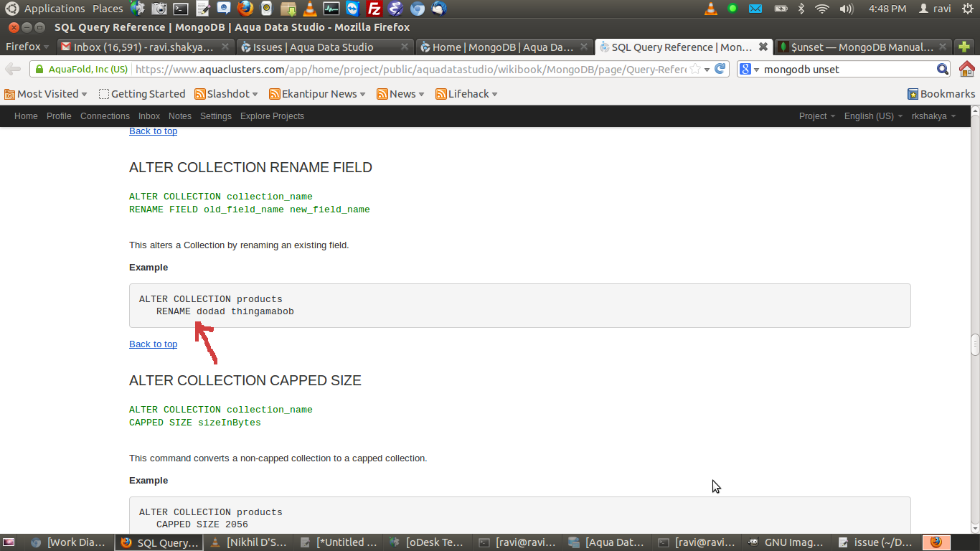Click Back to top above RENAME FIELD heading
The height and width of the screenshot is (551, 980).
coord(153,131)
